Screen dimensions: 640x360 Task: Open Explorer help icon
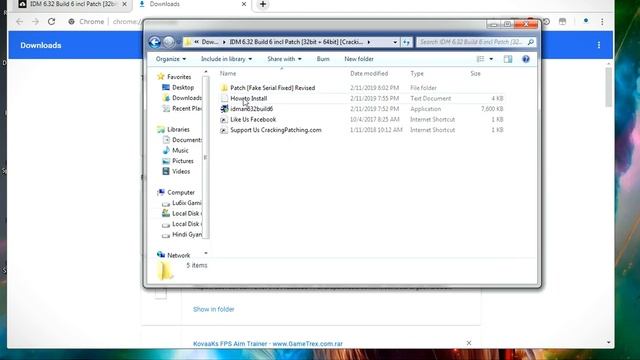coord(526,59)
